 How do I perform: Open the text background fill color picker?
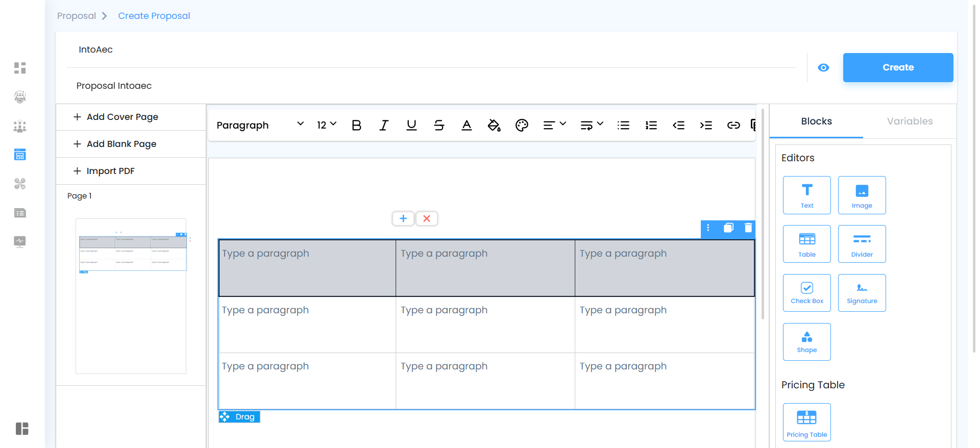[494, 126]
